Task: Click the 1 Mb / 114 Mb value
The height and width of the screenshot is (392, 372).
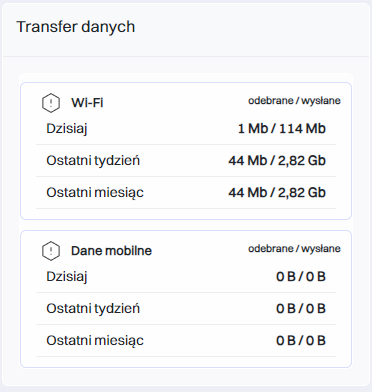Action: 282,129
